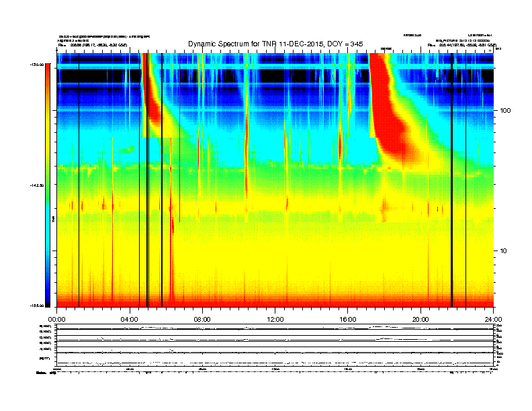Click the '-130.00' color scale label
532x411 pixels.
coord(38,64)
